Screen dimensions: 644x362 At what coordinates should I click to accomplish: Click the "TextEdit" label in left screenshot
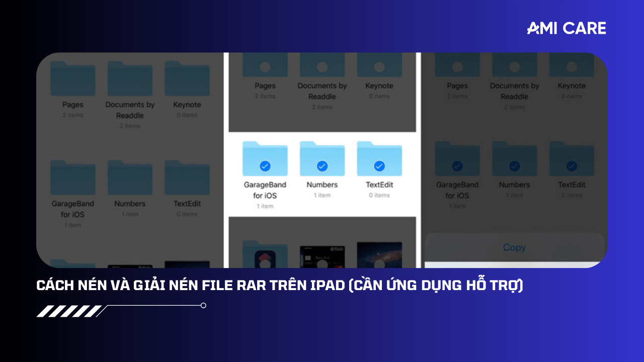click(187, 204)
